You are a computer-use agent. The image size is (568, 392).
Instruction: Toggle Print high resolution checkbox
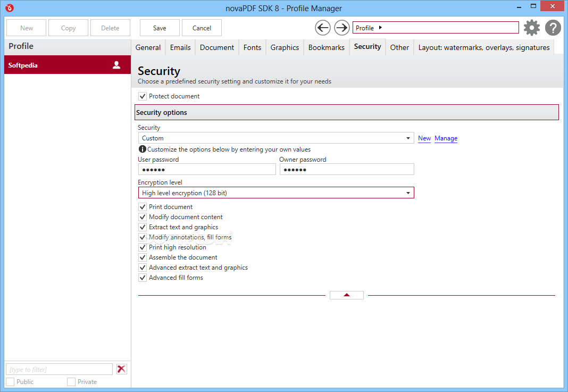[143, 247]
